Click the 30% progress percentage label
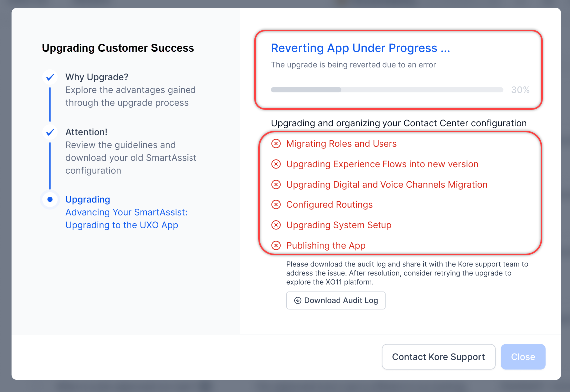The image size is (570, 392). point(520,90)
